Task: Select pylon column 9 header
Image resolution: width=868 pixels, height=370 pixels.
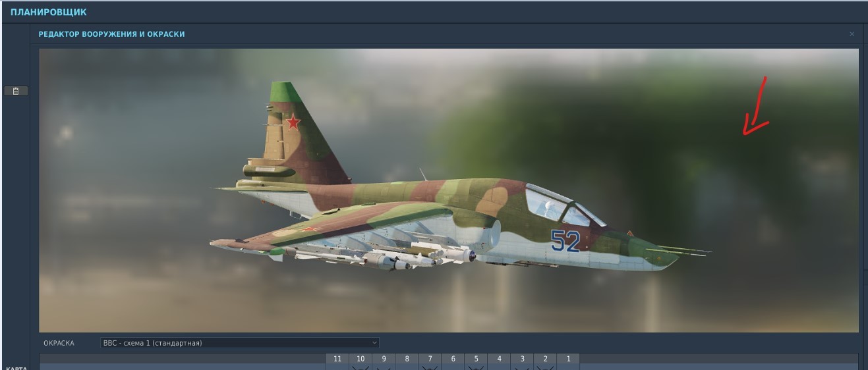Action: click(384, 359)
